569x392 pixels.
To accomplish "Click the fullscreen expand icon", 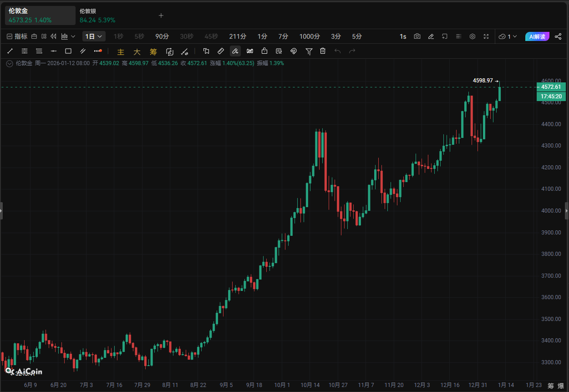I will point(486,36).
